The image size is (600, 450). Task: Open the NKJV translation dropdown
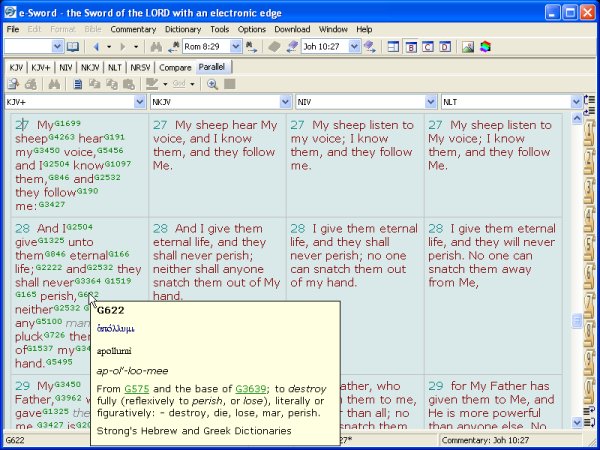[285, 102]
